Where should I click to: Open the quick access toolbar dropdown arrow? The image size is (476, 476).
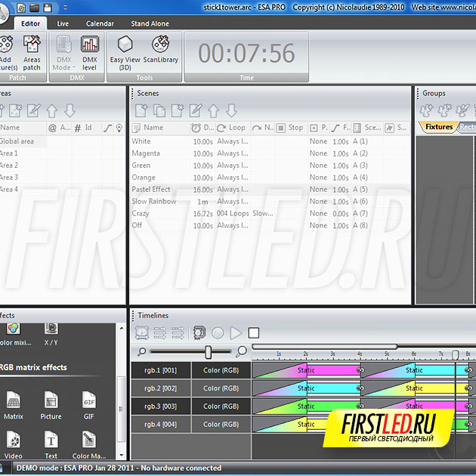pyautogui.click(x=65, y=8)
